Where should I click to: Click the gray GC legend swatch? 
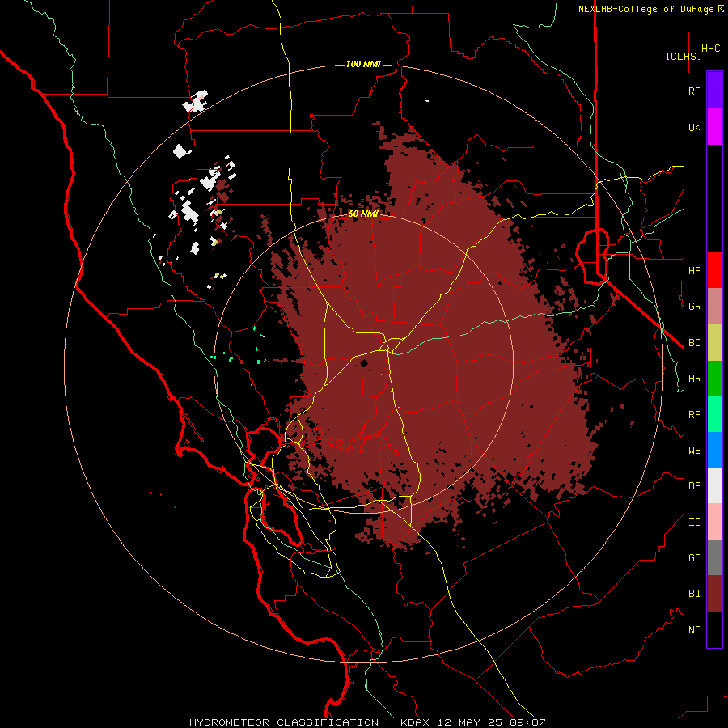coord(714,557)
